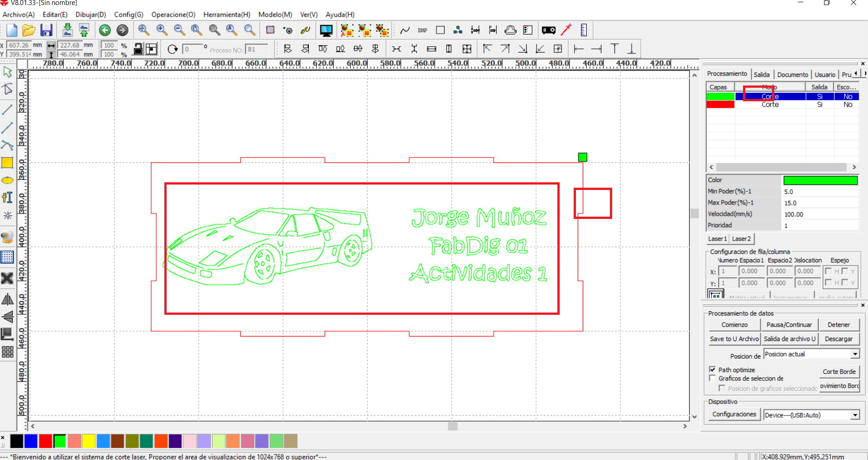Switch to the Salida tab
The width and height of the screenshot is (868, 460).
(x=762, y=75)
